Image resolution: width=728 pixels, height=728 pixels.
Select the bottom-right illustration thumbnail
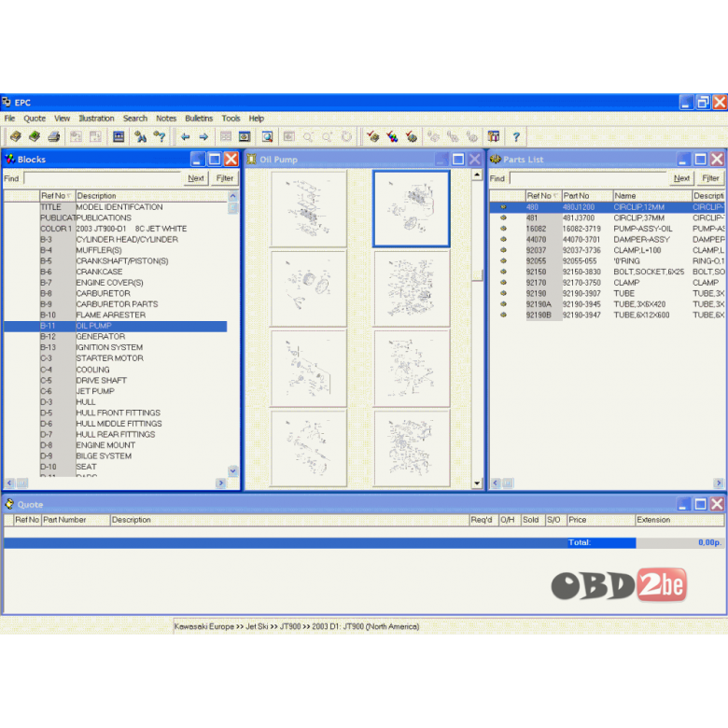point(412,448)
